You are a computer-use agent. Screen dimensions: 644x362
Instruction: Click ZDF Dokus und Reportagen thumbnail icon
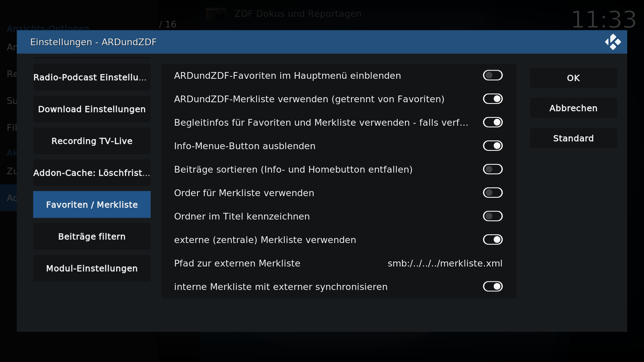click(216, 14)
